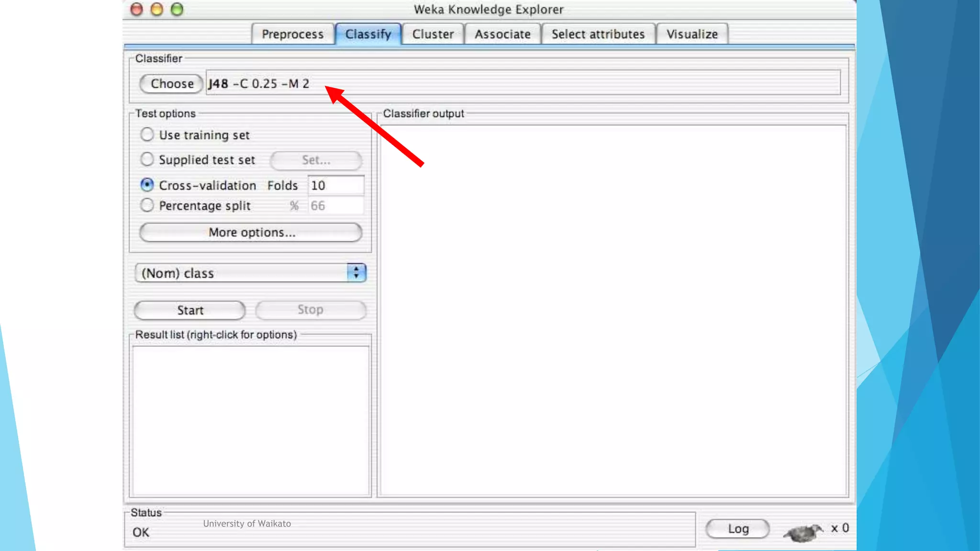Click the class dropdown stepper arrows
The width and height of the screenshot is (980, 551).
(356, 273)
